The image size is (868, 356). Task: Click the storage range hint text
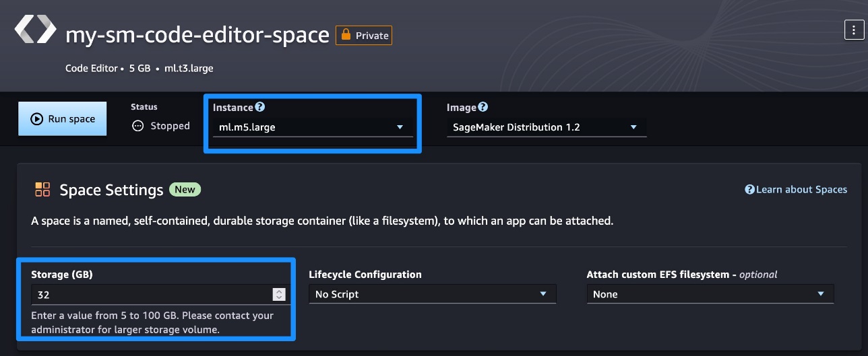point(152,322)
